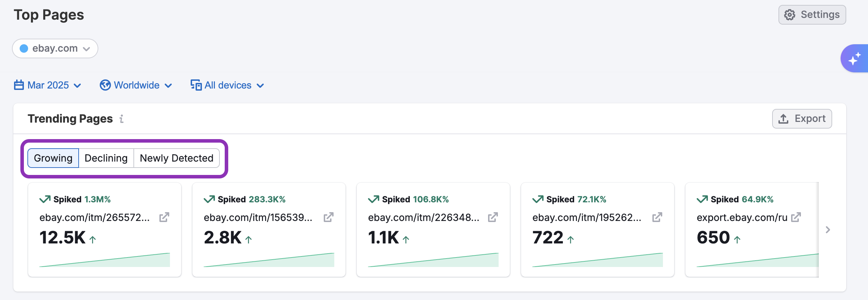Click the devices icon beside All devices
Viewport: 868px width, 300px height.
tap(196, 85)
